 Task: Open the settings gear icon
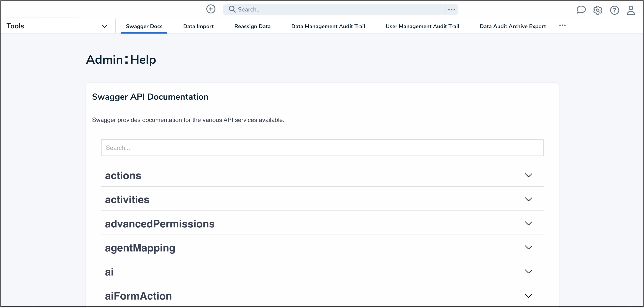[597, 10]
